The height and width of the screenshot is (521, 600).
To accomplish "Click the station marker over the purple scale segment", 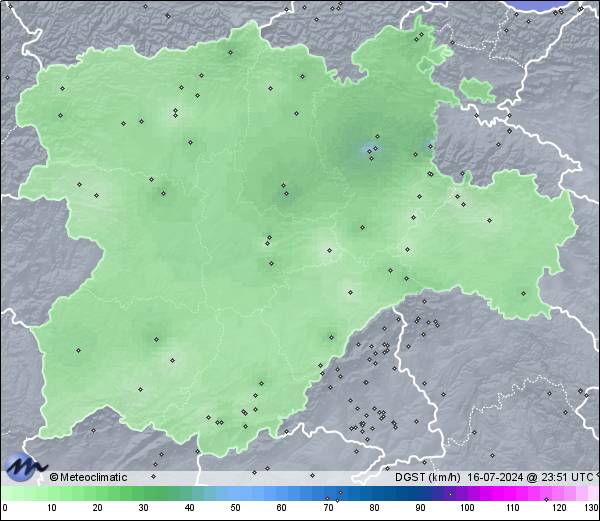I will tap(450, 494).
